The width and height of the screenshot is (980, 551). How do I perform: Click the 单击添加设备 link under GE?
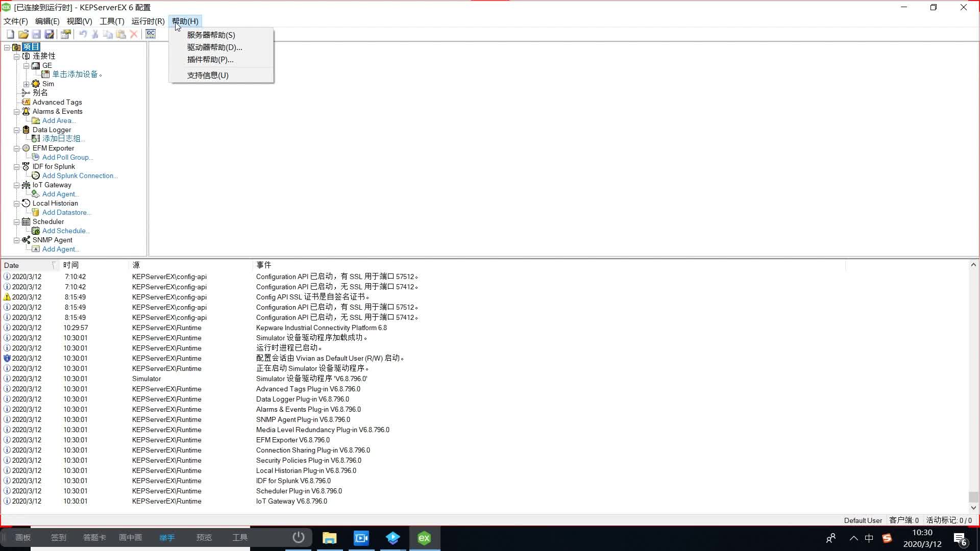pyautogui.click(x=76, y=74)
